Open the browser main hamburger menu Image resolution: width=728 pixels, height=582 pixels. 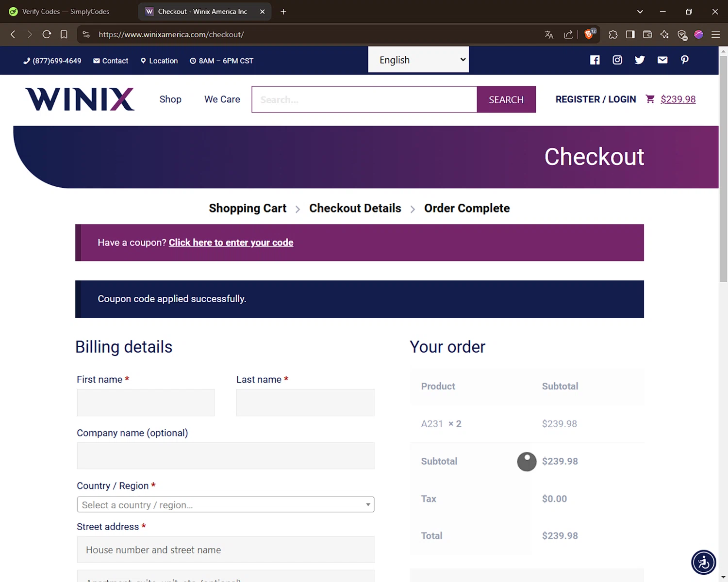[715, 34]
